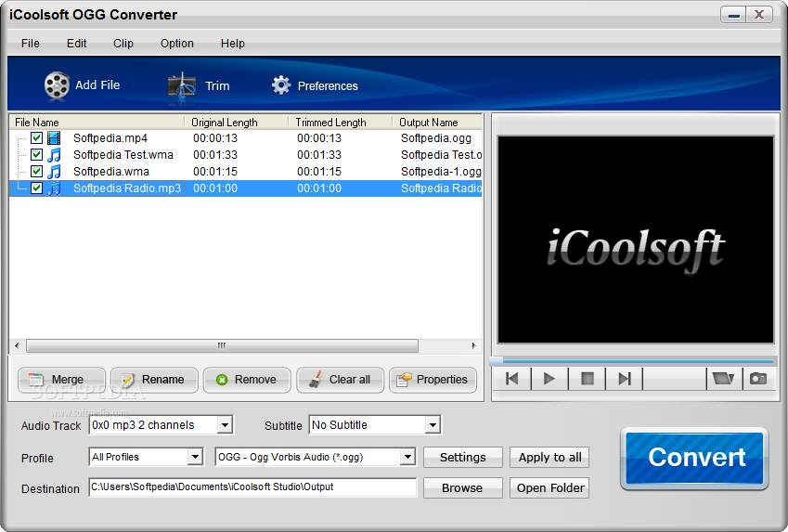This screenshot has height=532, width=788.
Task: Click the 00:01:33 original length cell
Action: [x=215, y=154]
